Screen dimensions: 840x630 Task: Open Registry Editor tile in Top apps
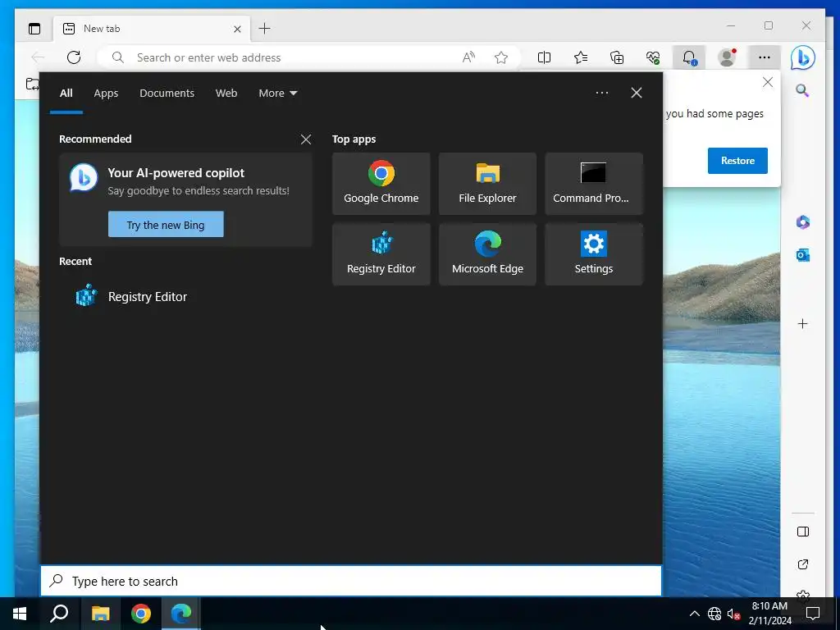pos(381,254)
